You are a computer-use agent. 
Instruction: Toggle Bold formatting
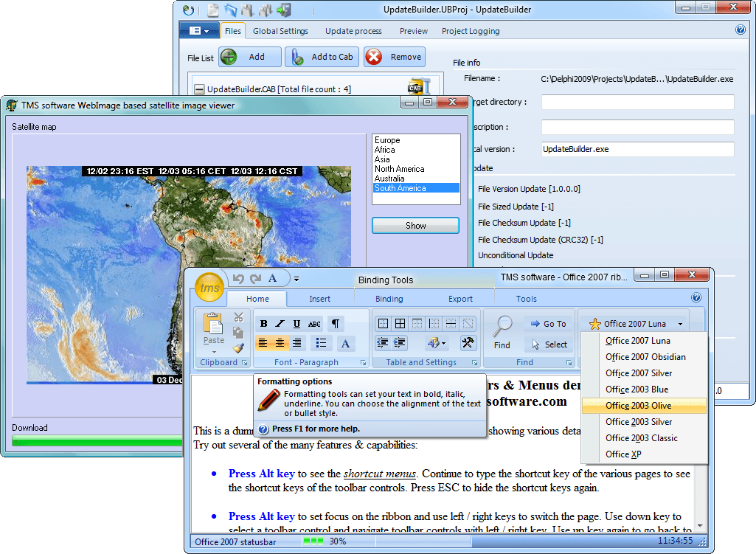264,324
